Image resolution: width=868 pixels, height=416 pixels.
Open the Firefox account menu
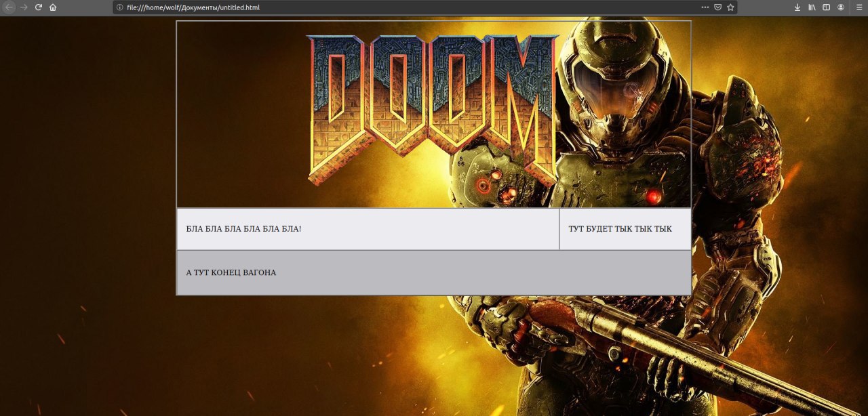point(841,7)
